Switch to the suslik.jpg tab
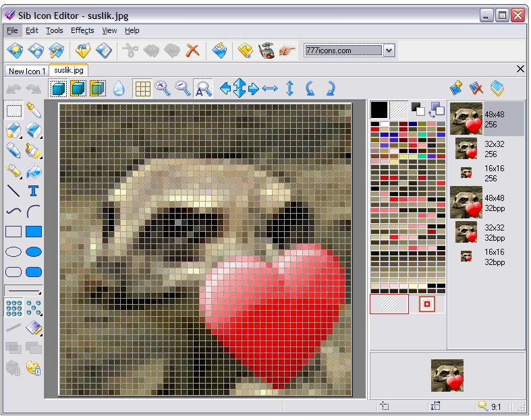 69,70
